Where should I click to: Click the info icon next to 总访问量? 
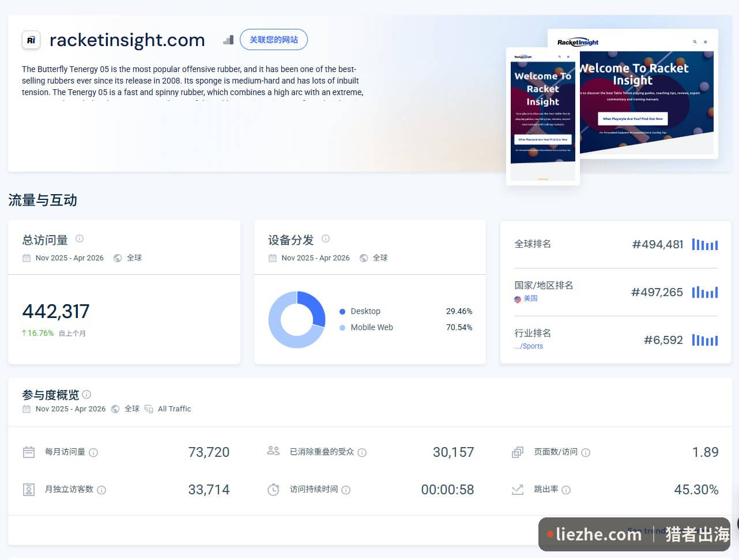click(x=80, y=239)
